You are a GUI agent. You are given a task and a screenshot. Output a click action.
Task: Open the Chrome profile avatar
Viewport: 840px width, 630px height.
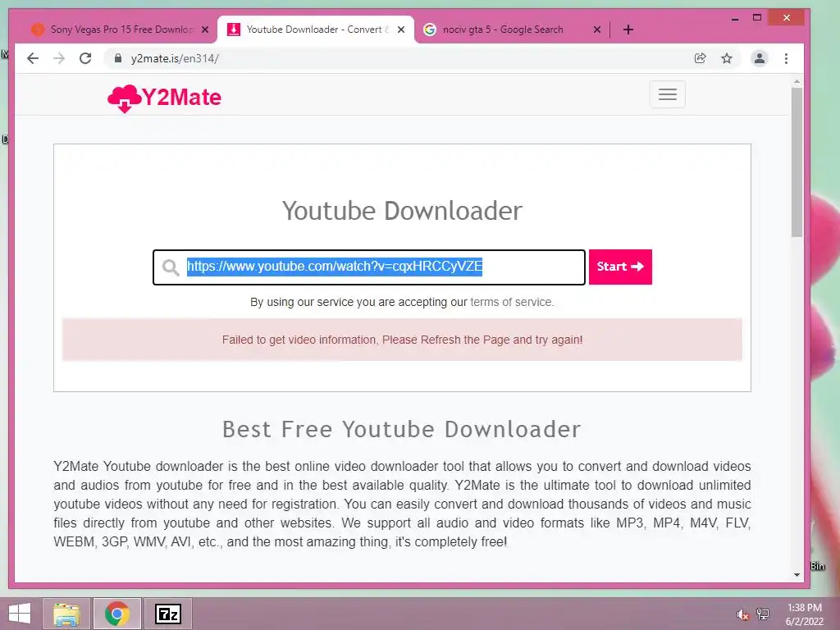[x=759, y=58]
